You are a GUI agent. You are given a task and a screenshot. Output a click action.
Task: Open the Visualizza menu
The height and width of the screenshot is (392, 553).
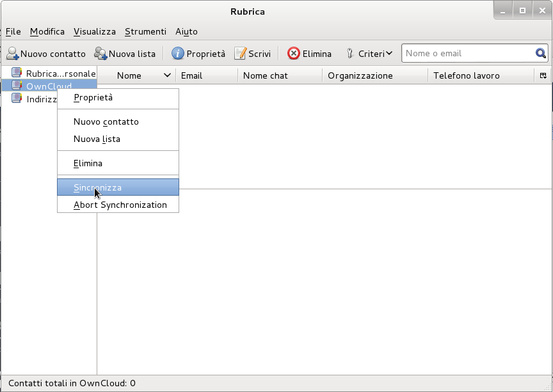point(95,31)
